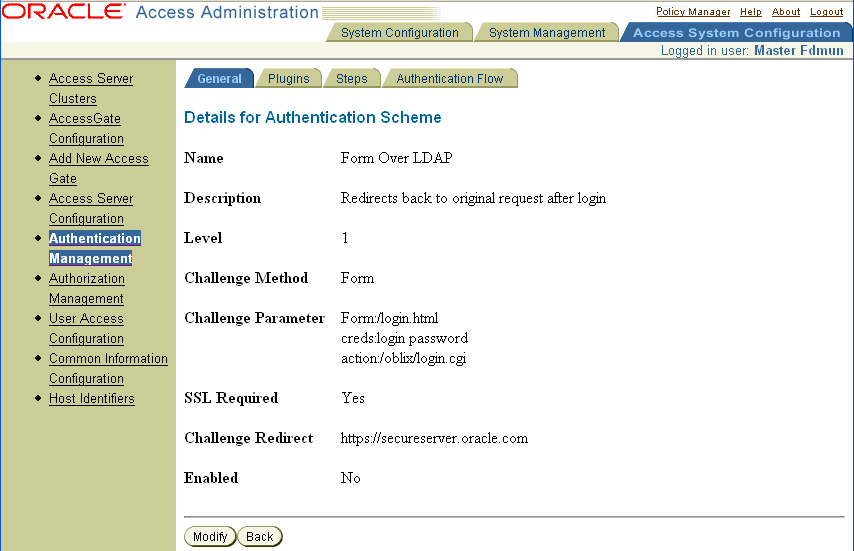Open Common Information Configuration link
This screenshot has width=854, height=551.
(x=108, y=368)
